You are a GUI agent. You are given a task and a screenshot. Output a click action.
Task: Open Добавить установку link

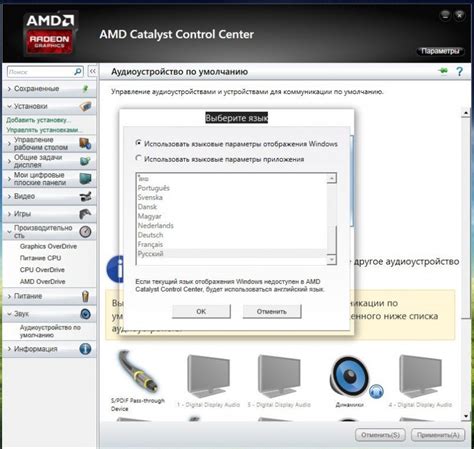[38, 120]
